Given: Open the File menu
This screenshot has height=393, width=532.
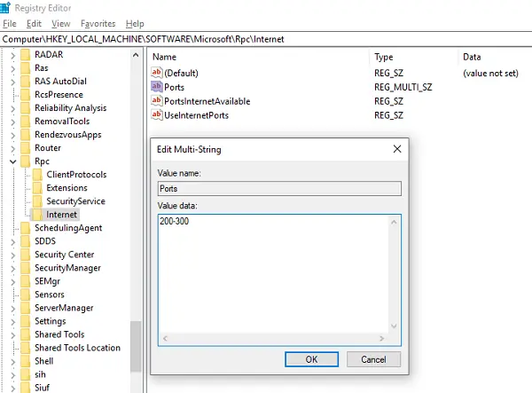Looking at the screenshot, I should click(10, 23).
